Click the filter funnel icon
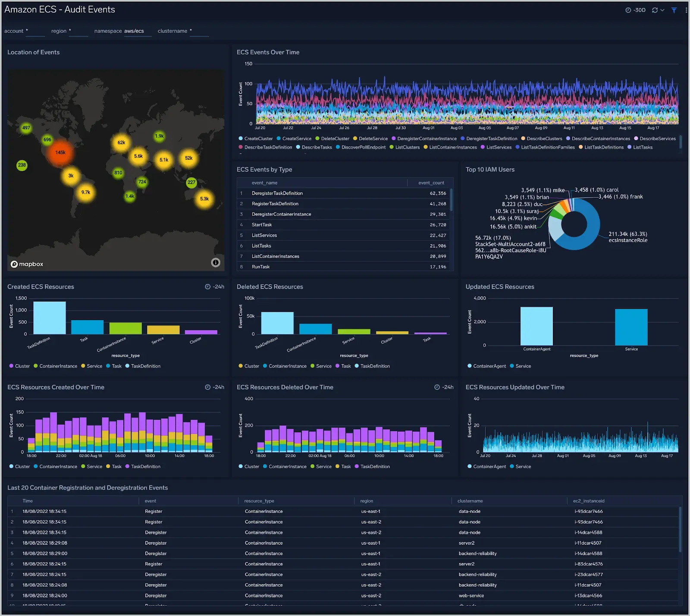 (674, 10)
